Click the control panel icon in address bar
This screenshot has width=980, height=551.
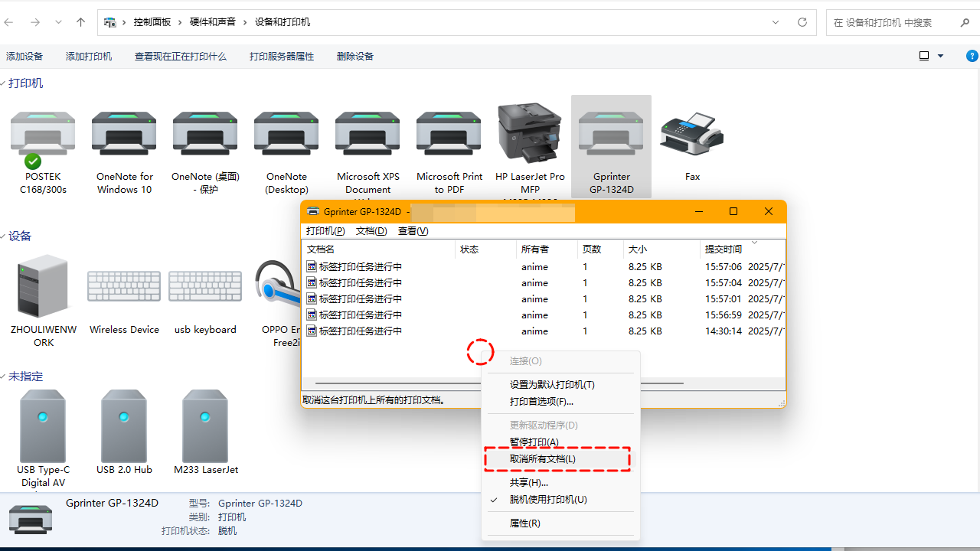coord(110,22)
